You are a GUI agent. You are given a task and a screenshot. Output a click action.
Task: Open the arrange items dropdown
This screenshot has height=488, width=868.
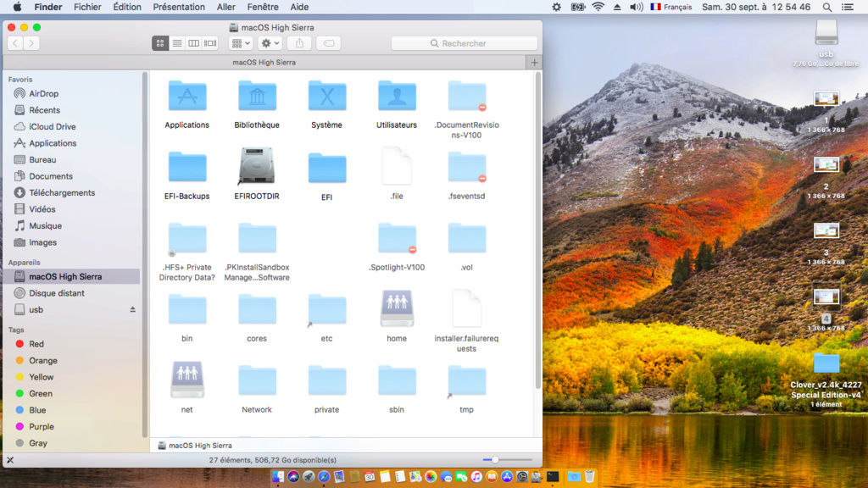[241, 43]
